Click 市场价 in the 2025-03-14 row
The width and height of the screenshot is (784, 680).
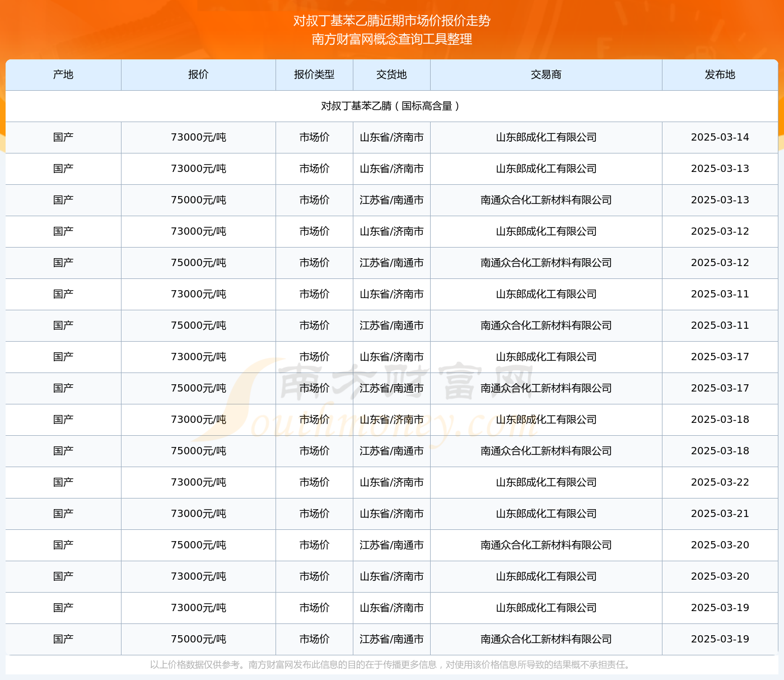click(x=314, y=137)
